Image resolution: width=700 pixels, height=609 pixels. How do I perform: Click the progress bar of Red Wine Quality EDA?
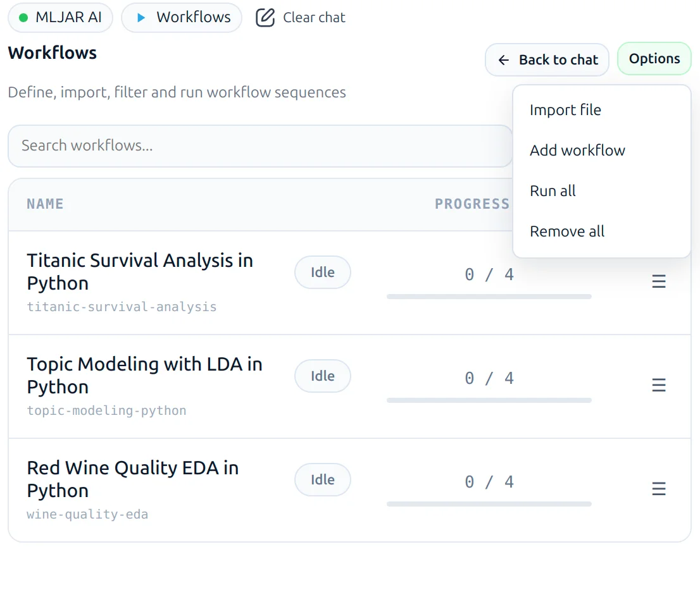(x=489, y=503)
